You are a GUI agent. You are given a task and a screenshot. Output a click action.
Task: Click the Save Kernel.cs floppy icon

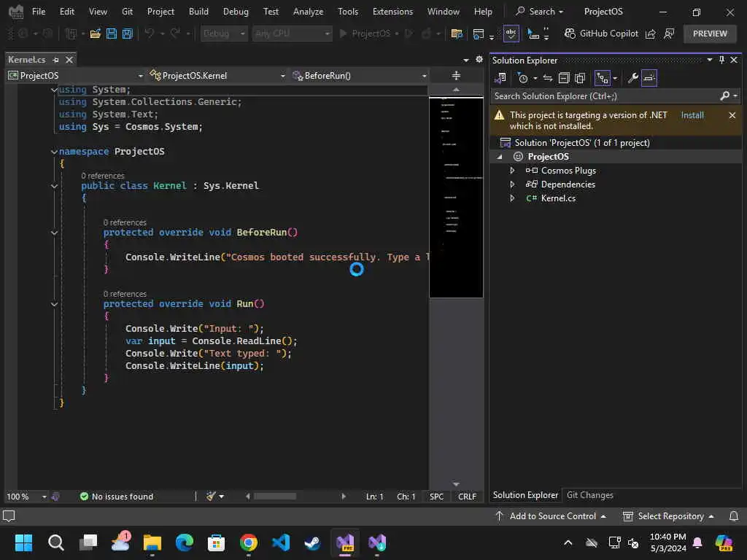click(112, 34)
